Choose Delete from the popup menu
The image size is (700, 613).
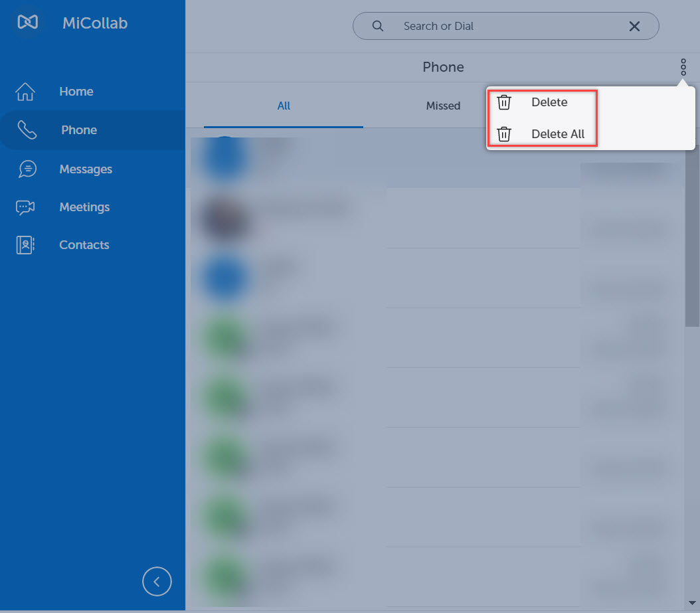[x=549, y=102]
